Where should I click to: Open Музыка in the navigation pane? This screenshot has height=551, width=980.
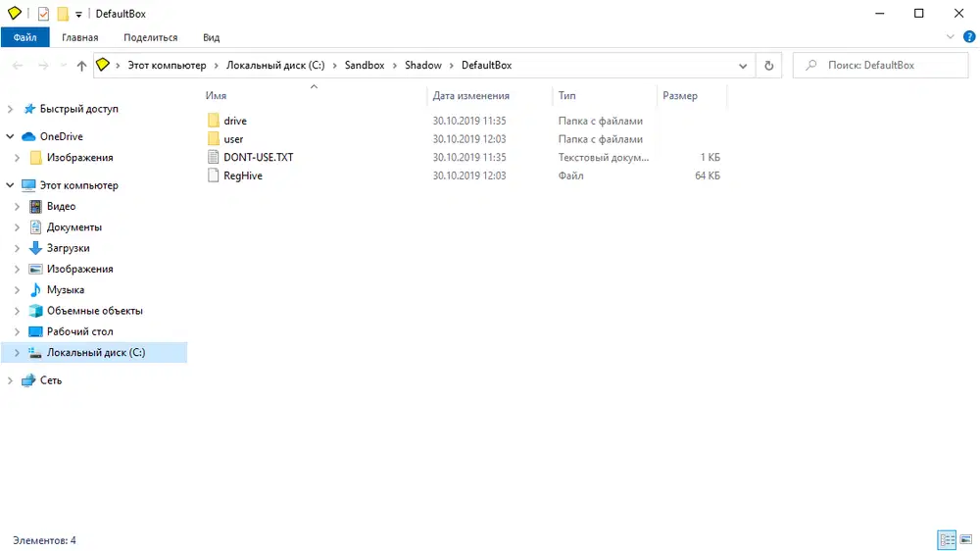tap(66, 290)
